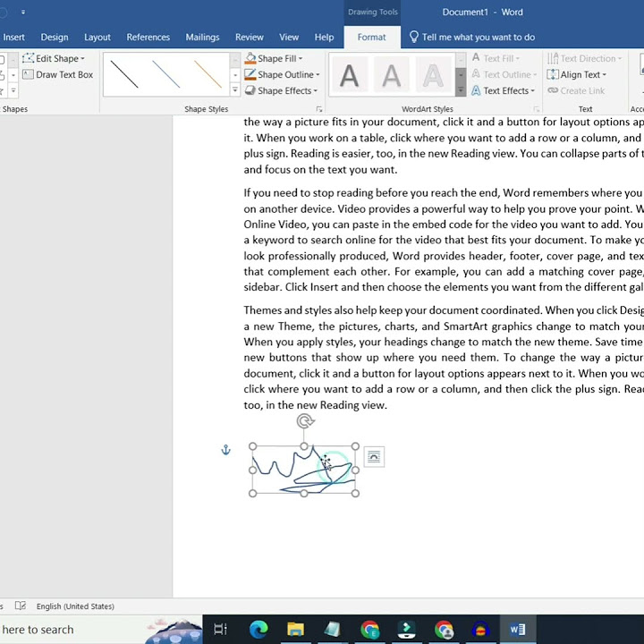Click the proofing book icon in status bar
Image resolution: width=644 pixels, height=644 pixels.
click(x=21, y=606)
